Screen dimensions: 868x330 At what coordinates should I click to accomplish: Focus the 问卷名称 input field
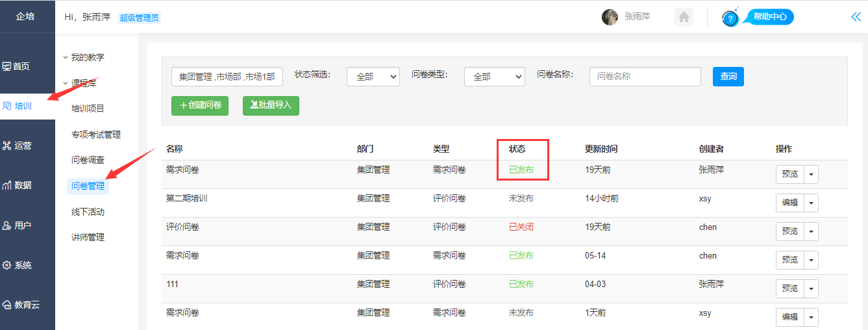645,77
